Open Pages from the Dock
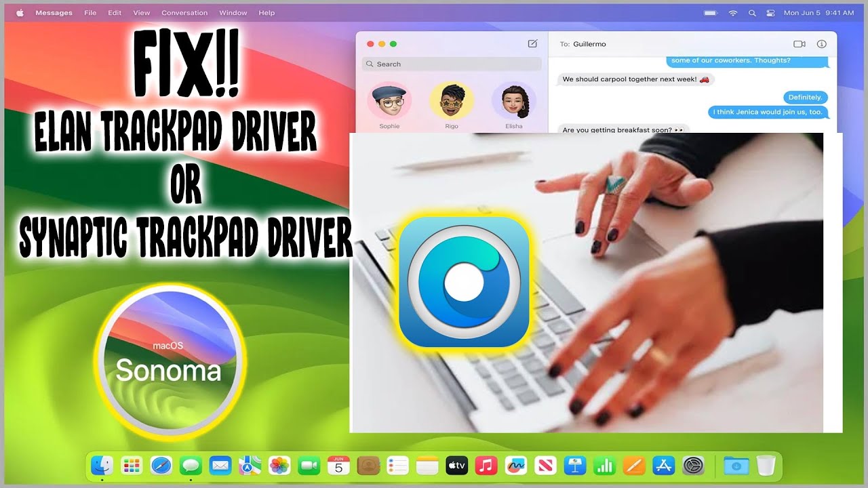The height and width of the screenshot is (488, 868). pyautogui.click(x=634, y=466)
